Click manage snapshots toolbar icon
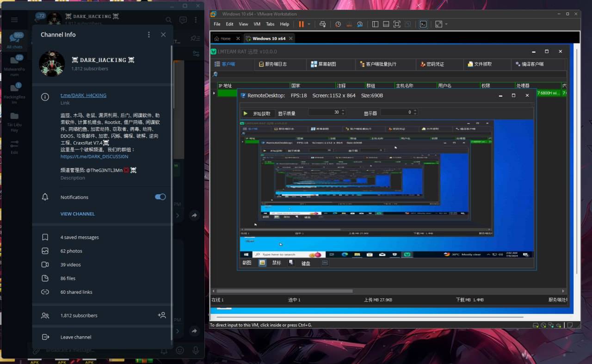This screenshot has width=592, height=364. click(x=360, y=24)
